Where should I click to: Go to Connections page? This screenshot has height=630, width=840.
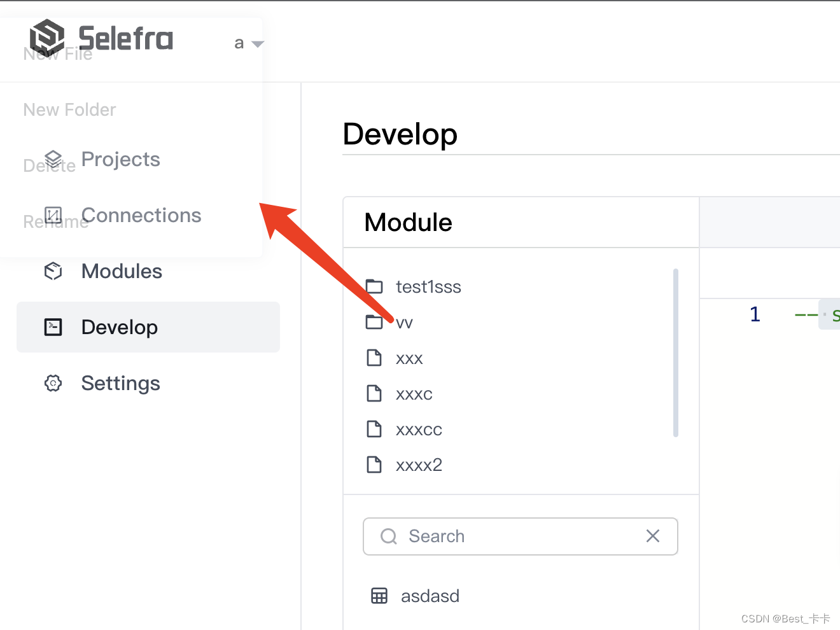141,215
